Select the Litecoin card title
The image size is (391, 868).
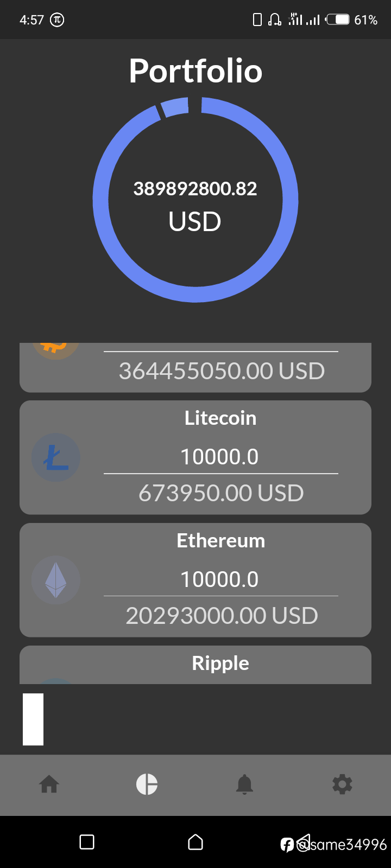(220, 418)
